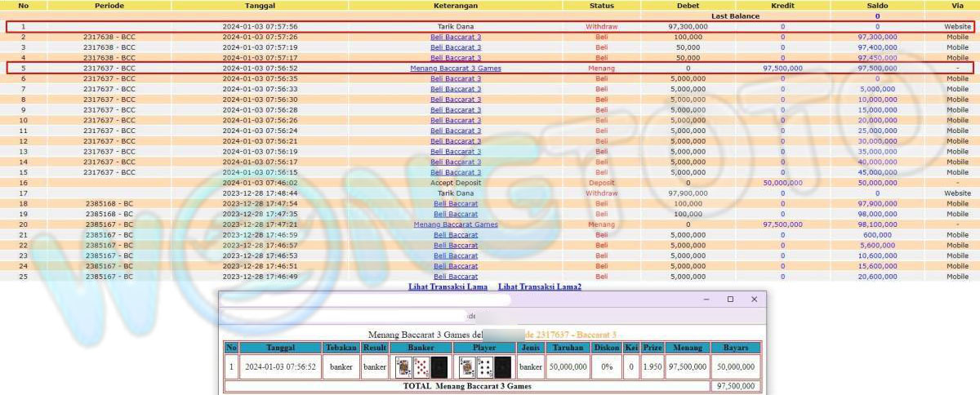Click the Tanggal header in the popup table

click(280, 348)
